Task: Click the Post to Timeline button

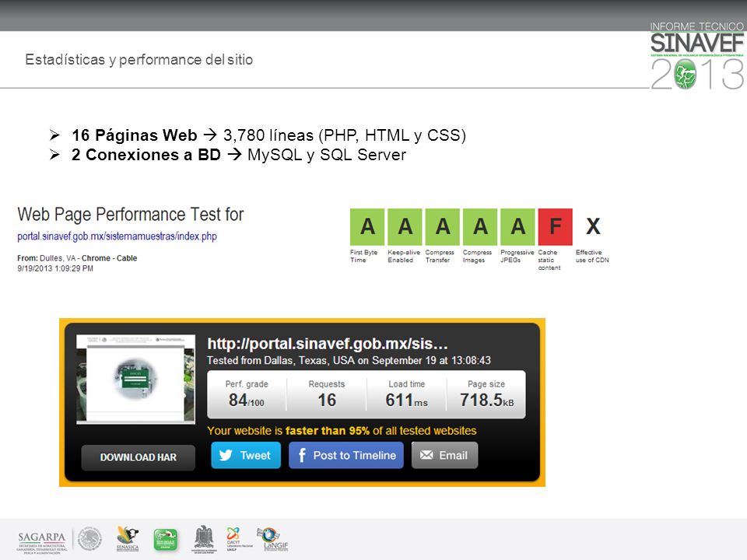Action: click(345, 455)
